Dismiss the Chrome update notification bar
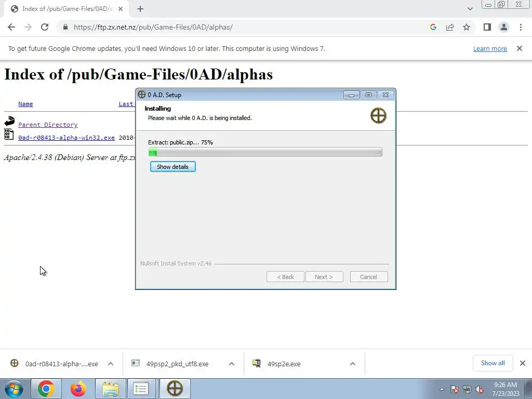Viewport: 532px width, 399px height. tap(520, 48)
